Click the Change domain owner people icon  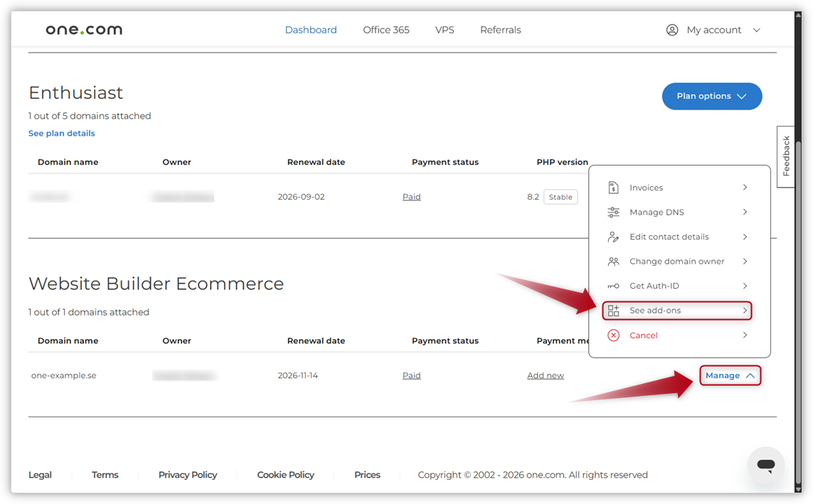click(x=614, y=261)
